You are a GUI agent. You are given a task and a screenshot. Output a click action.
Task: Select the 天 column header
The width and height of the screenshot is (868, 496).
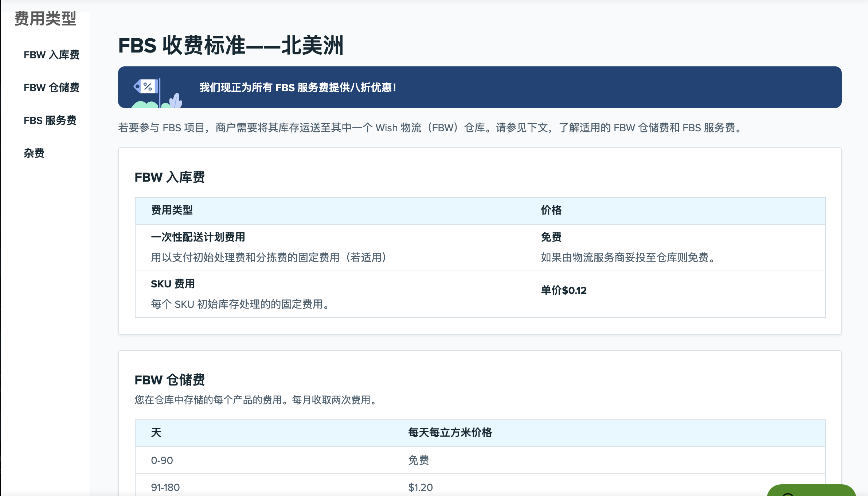[156, 433]
